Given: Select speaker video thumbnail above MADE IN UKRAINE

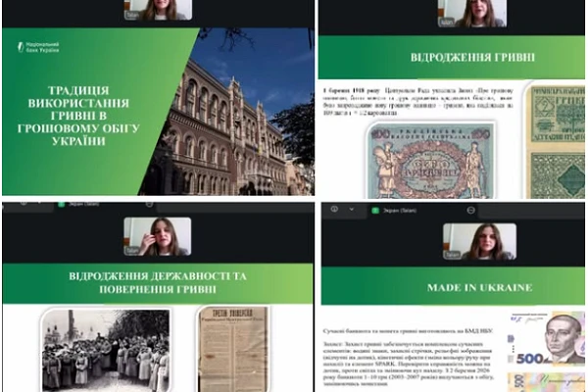Looking at the screenshot, I should point(465,242).
